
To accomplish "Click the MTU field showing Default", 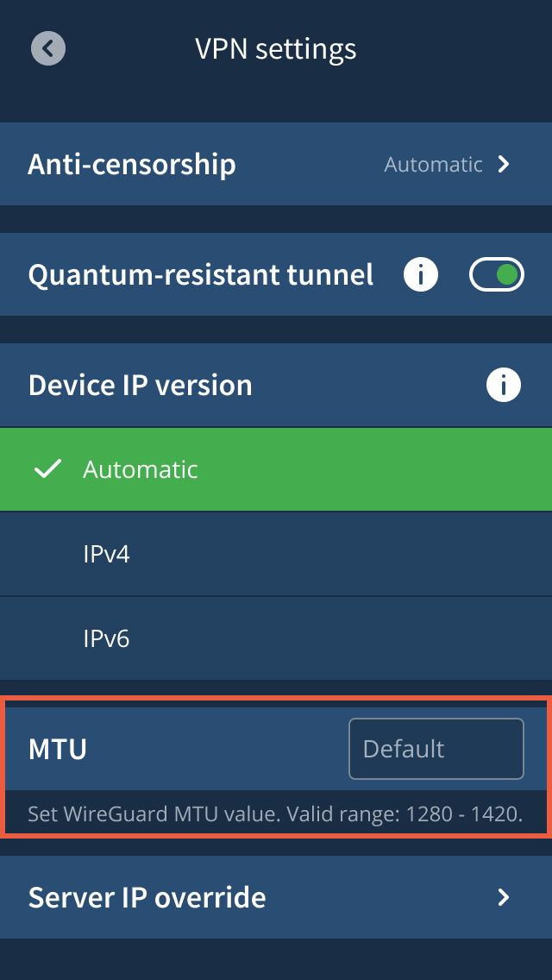I will pos(436,749).
